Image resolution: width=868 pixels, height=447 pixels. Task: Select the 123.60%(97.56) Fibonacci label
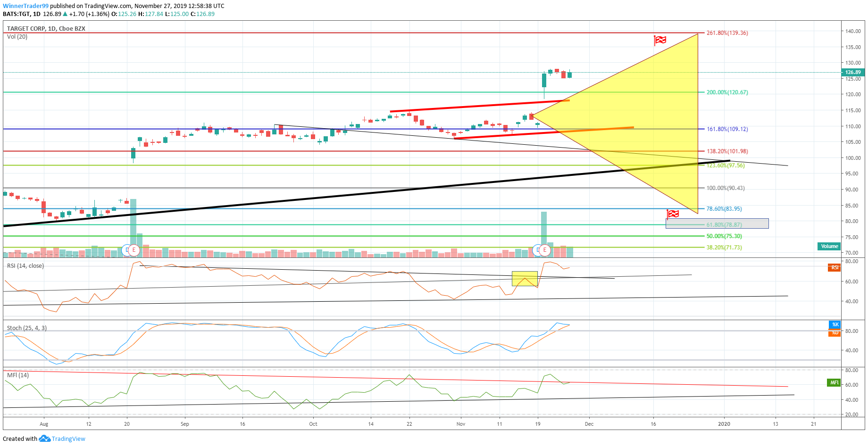(x=726, y=166)
